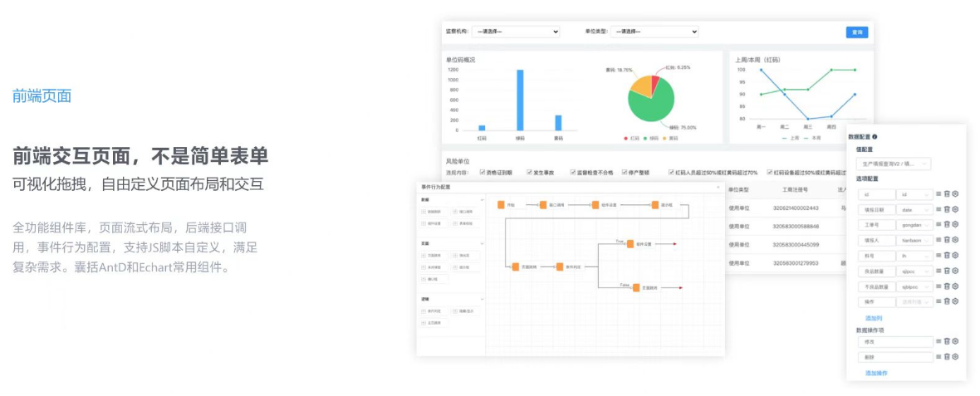Click the blue 查询 button
The height and width of the screenshot is (396, 980).
(x=857, y=32)
